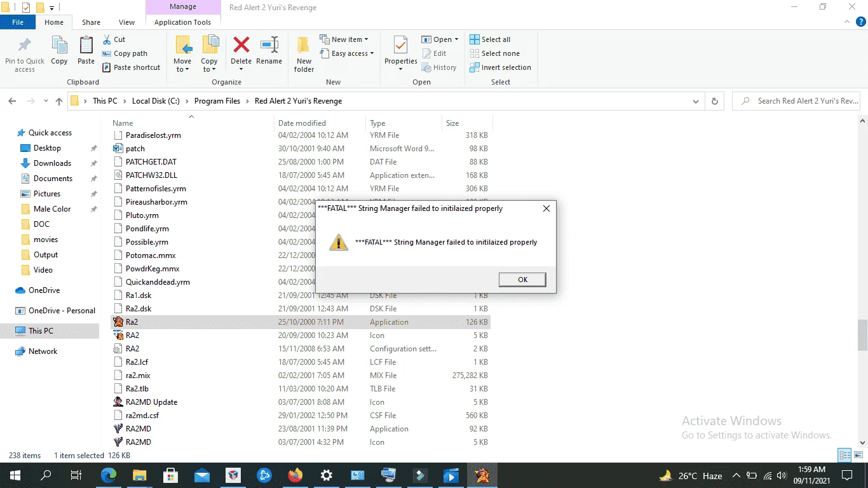Open the Male Color folder in Quick access
The width and height of the screenshot is (868, 488).
click(x=52, y=209)
